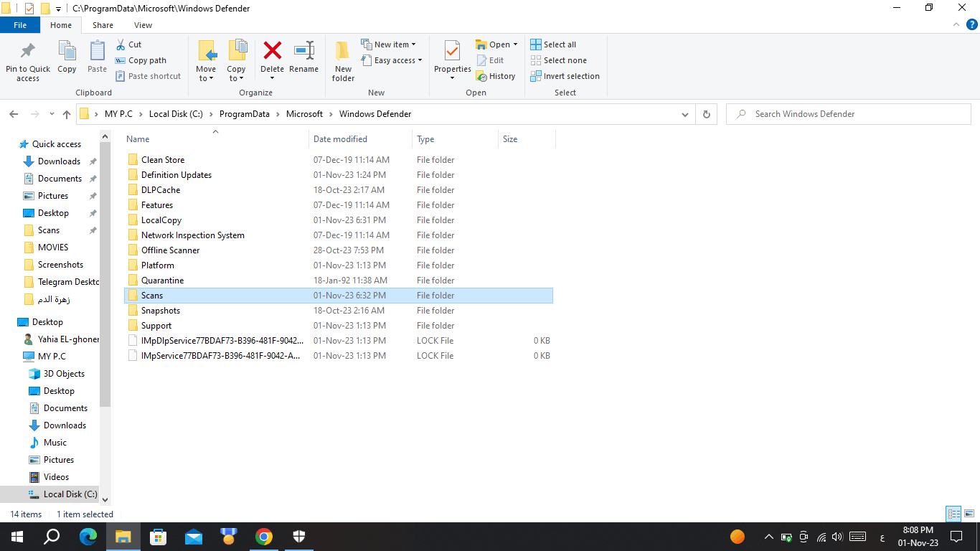Refresh the Windows Defender folder view
This screenshot has height=551, width=980.
pyautogui.click(x=707, y=114)
